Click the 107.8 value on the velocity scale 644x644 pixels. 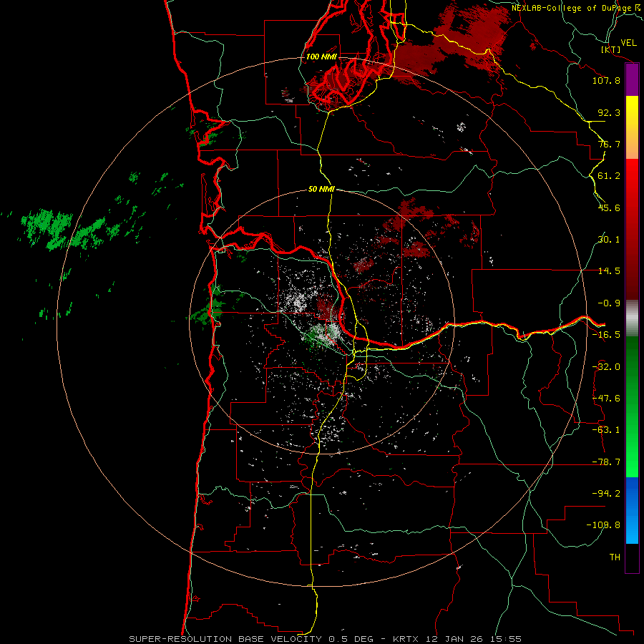pyautogui.click(x=606, y=80)
